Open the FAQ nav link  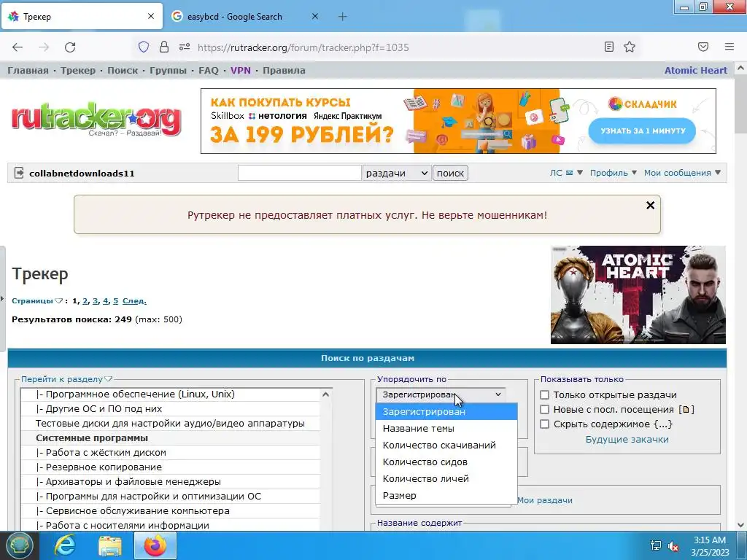pyautogui.click(x=209, y=71)
